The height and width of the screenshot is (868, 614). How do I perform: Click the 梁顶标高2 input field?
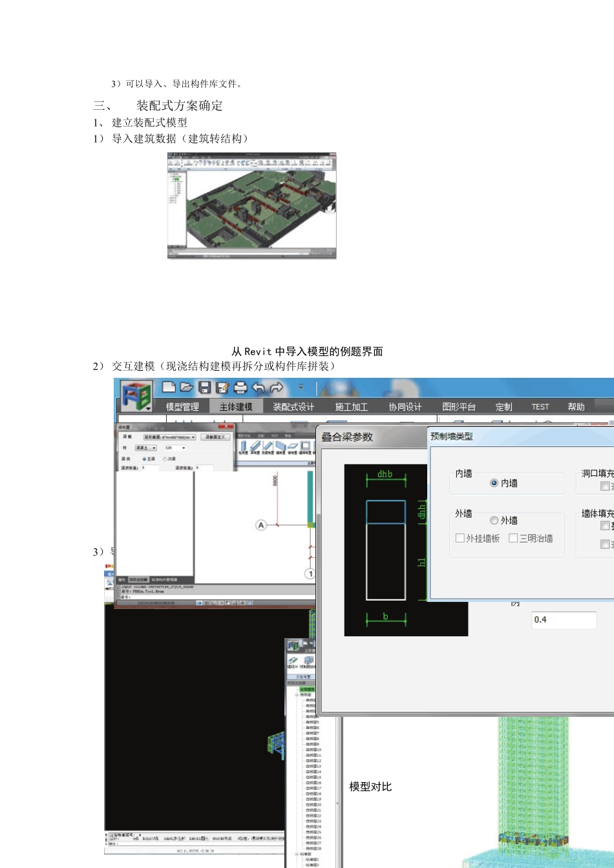204,467
